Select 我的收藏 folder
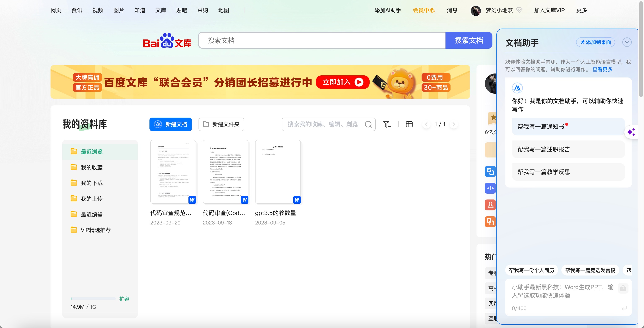 point(91,167)
